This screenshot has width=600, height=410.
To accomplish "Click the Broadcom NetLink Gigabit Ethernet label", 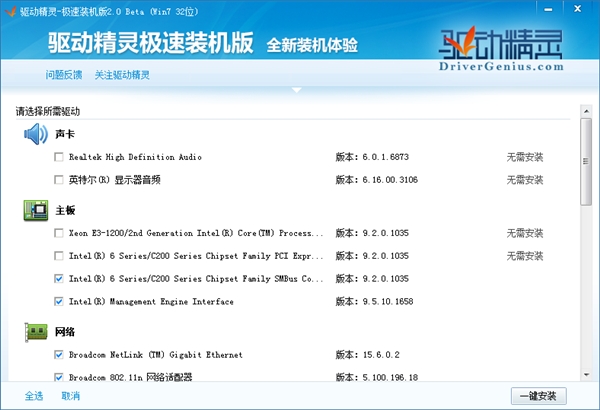I will [156, 355].
